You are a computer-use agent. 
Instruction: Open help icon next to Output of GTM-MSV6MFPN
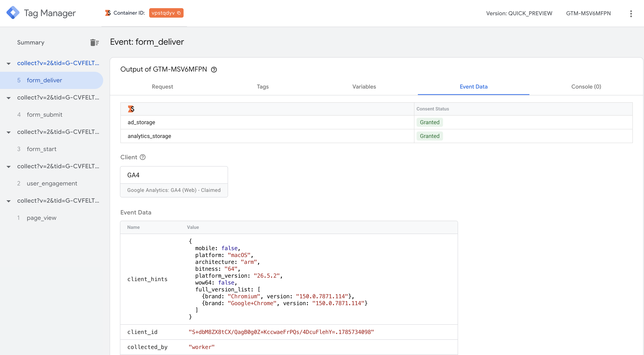pyautogui.click(x=214, y=69)
